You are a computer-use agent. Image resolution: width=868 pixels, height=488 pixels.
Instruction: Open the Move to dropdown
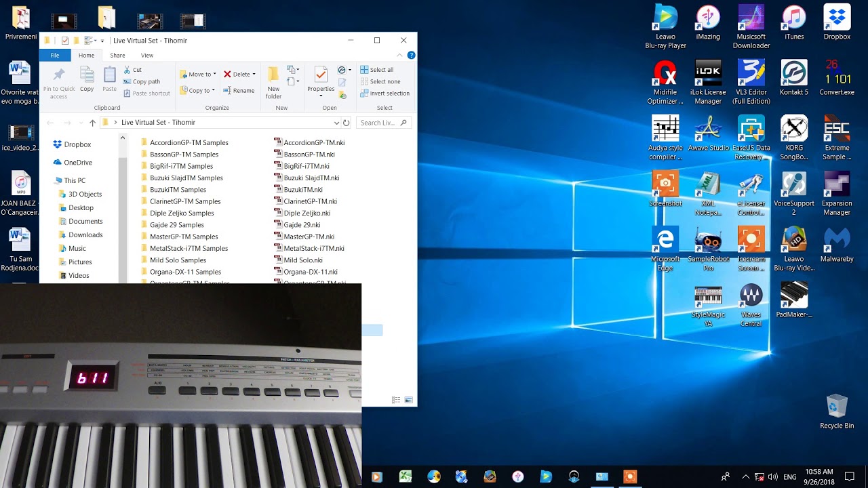(x=197, y=75)
